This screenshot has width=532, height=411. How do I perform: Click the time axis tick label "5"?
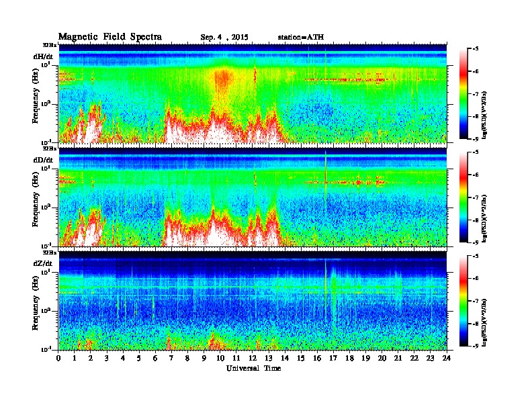point(139,358)
